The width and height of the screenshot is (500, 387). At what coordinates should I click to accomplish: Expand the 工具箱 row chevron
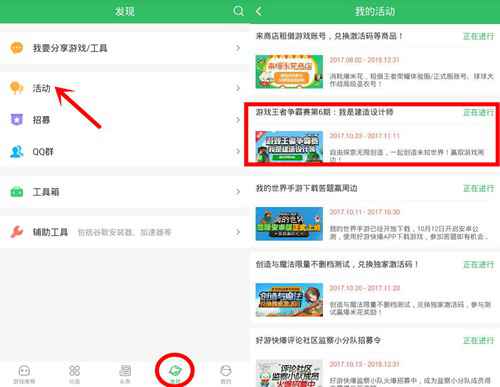238,192
